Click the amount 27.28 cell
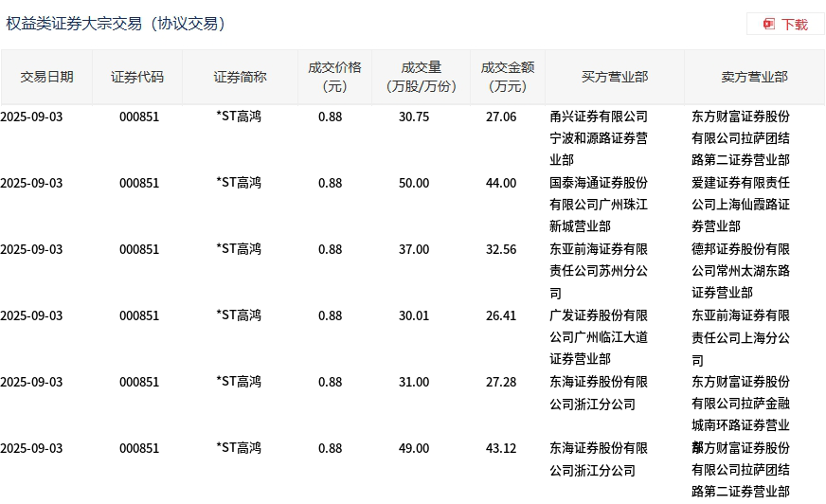The image size is (826, 504). coord(501,383)
